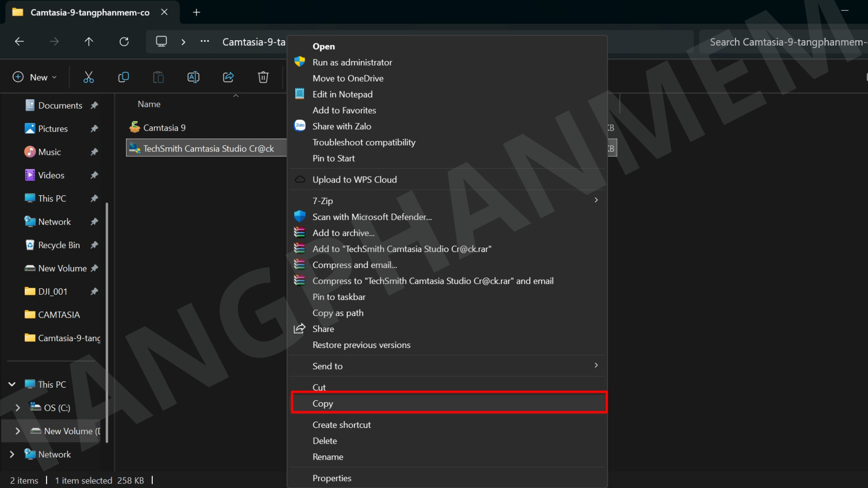The width and height of the screenshot is (868, 488).
Task: Refresh the current folder view
Action: [124, 42]
